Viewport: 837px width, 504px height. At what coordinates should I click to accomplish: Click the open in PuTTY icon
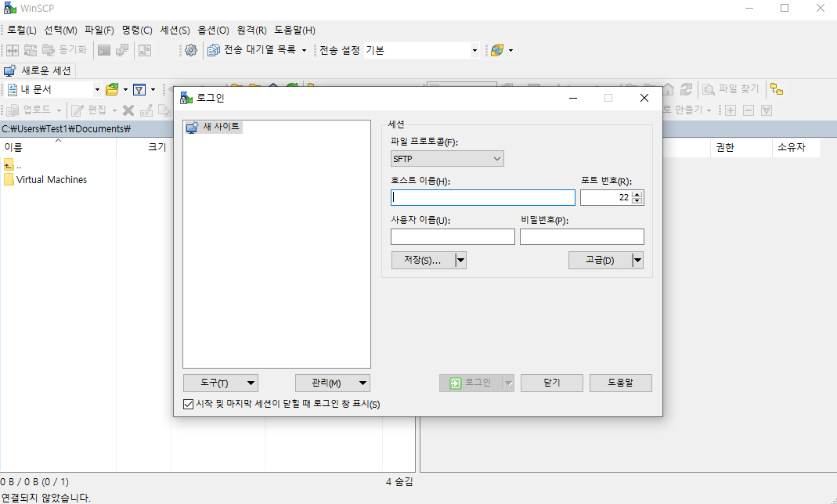coord(122,50)
